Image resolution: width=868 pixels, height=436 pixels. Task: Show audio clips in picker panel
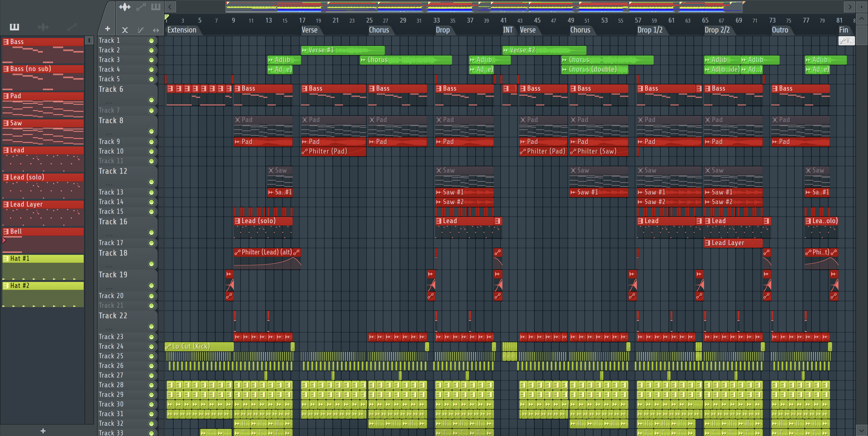[x=43, y=27]
